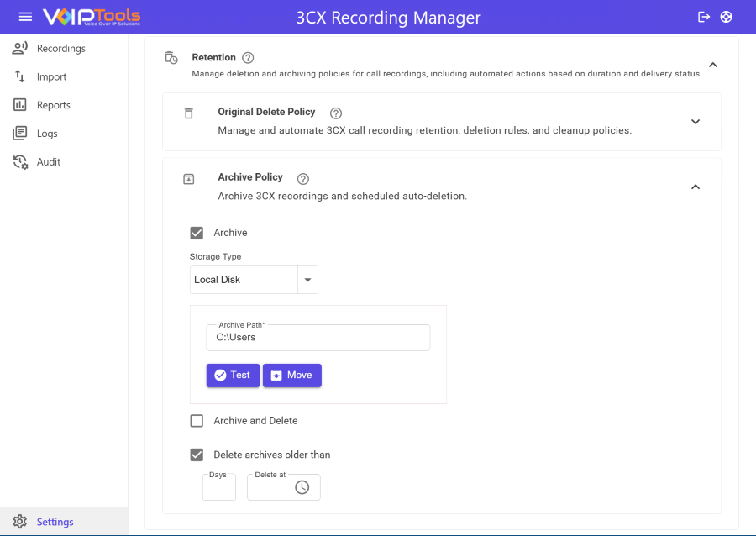Uncheck the Archive checkbox
The image size is (756, 536).
coord(197,233)
